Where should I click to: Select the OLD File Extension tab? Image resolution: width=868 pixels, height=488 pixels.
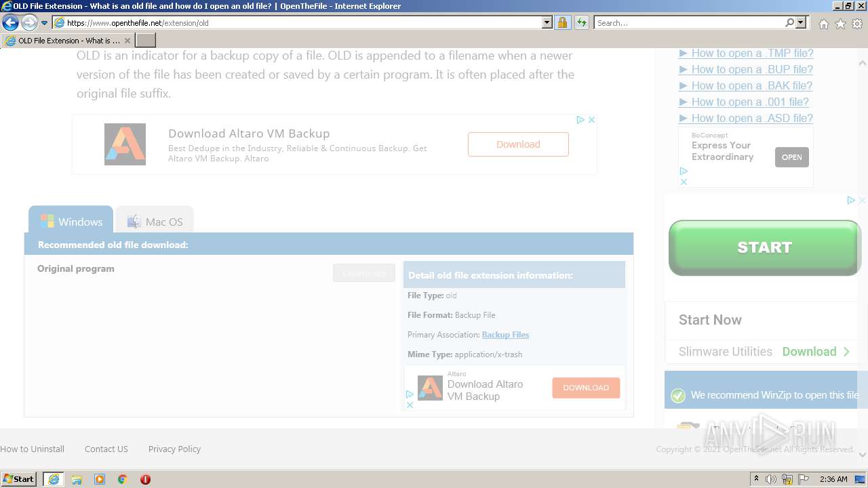click(x=66, y=41)
